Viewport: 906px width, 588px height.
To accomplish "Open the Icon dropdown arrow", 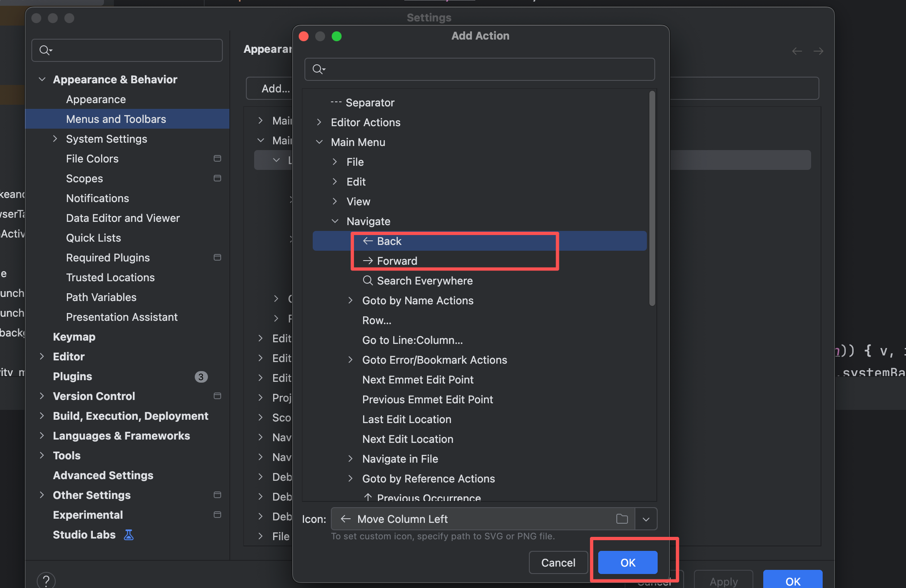I will pyautogui.click(x=646, y=519).
